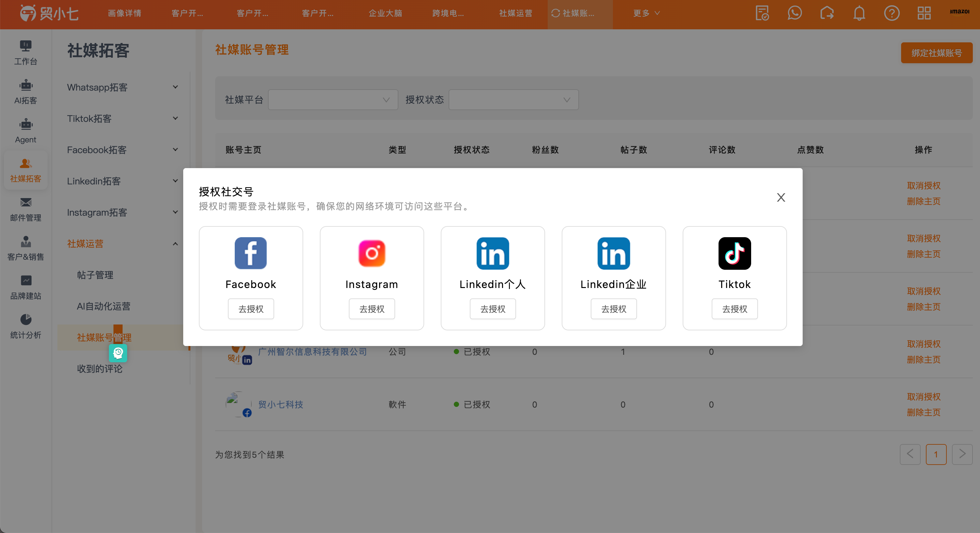Open the WhatsApp icon in top bar
The height and width of the screenshot is (533, 980).
point(795,13)
